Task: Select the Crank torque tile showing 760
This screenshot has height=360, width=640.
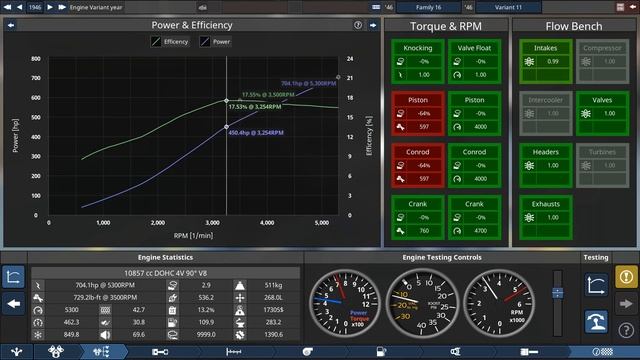Action: 418,218
